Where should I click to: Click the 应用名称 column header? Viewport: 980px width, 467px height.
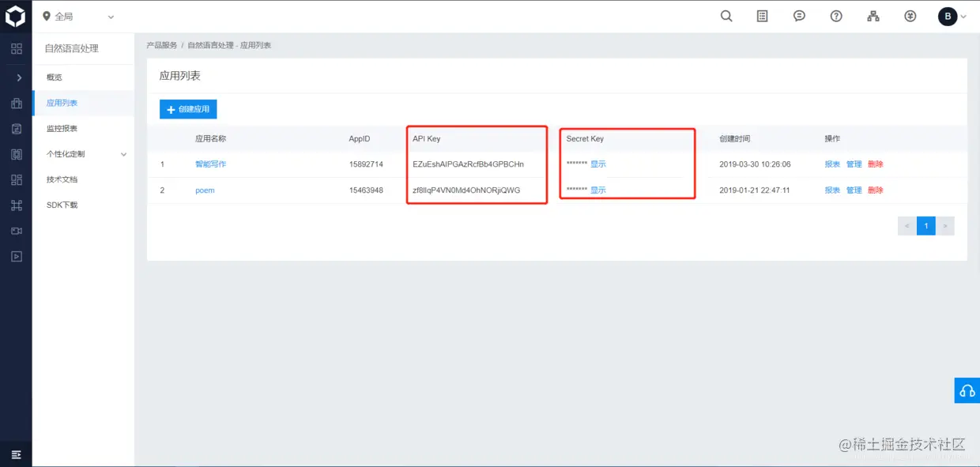211,138
